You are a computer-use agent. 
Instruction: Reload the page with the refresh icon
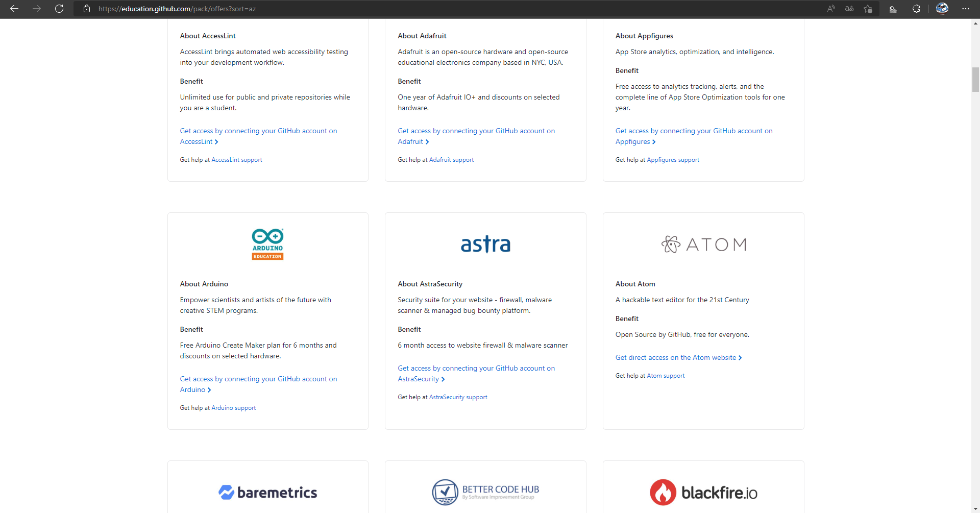pyautogui.click(x=59, y=9)
